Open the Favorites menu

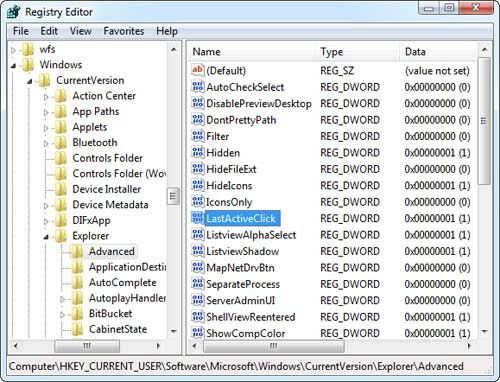tap(124, 31)
